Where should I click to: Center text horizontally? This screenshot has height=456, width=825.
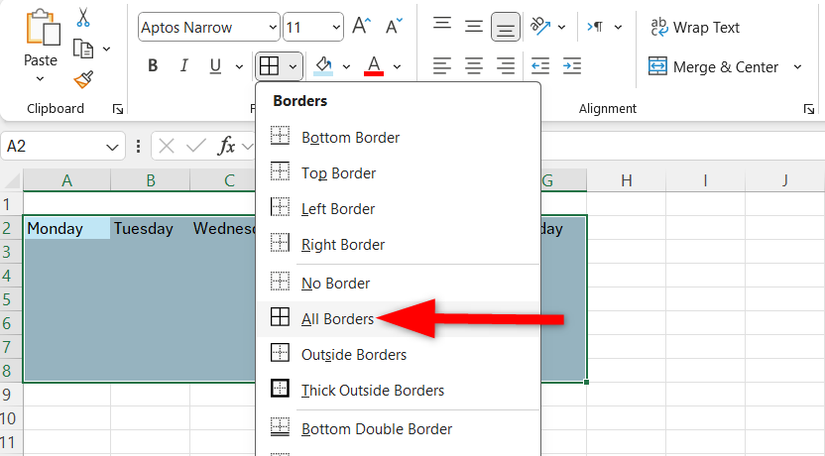[474, 66]
